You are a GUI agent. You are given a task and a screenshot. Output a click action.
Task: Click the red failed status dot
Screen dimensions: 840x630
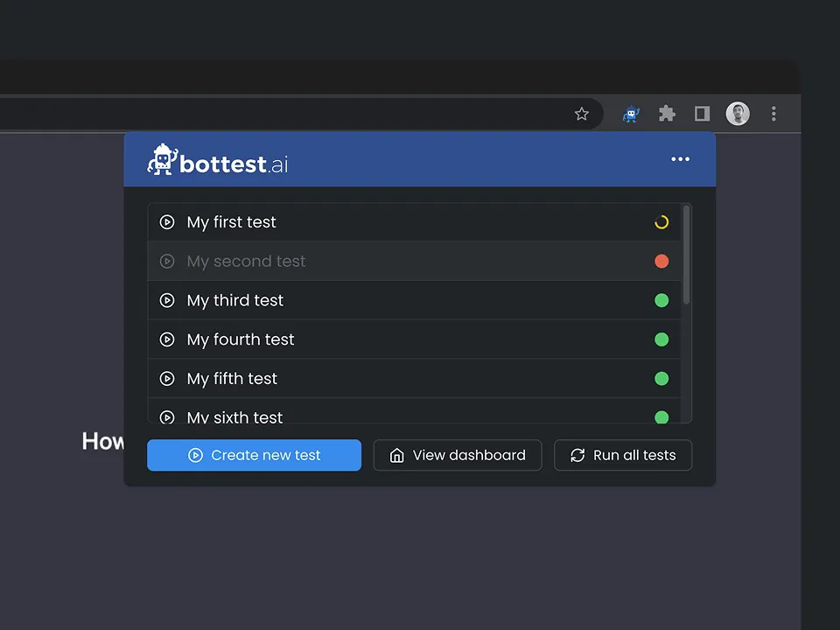click(x=661, y=262)
